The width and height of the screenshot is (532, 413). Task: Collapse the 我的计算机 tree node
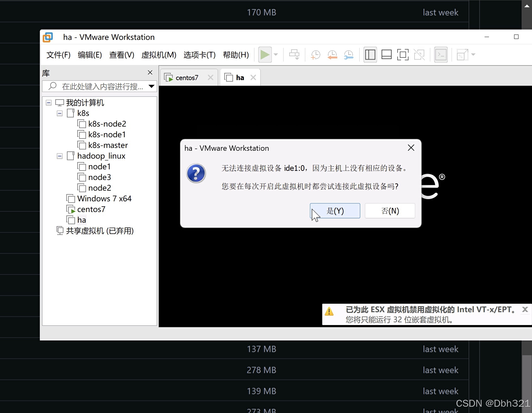coord(49,103)
